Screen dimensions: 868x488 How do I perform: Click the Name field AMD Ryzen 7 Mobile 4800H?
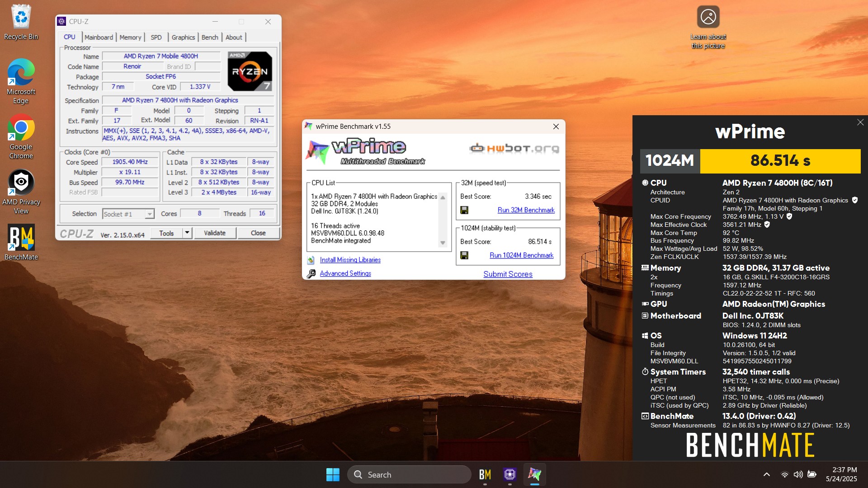point(161,56)
